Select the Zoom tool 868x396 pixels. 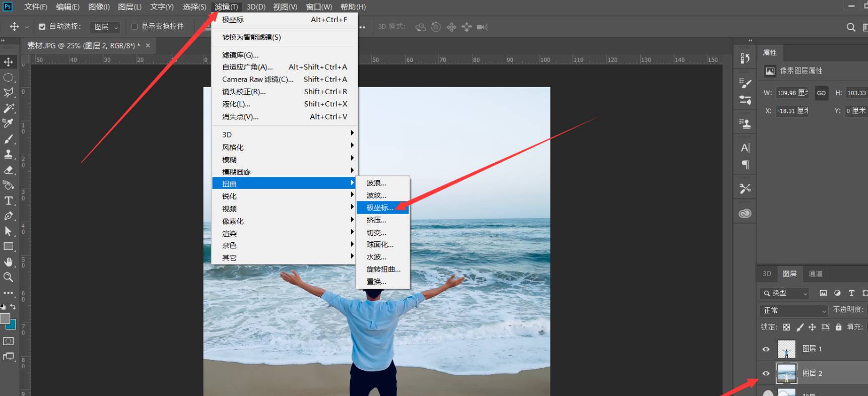(9, 277)
